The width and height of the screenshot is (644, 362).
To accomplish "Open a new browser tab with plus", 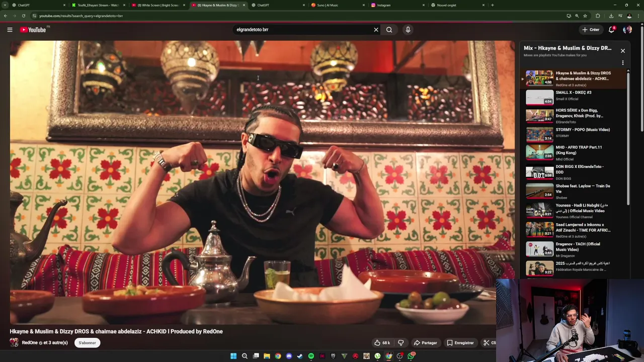I will click(x=492, y=5).
